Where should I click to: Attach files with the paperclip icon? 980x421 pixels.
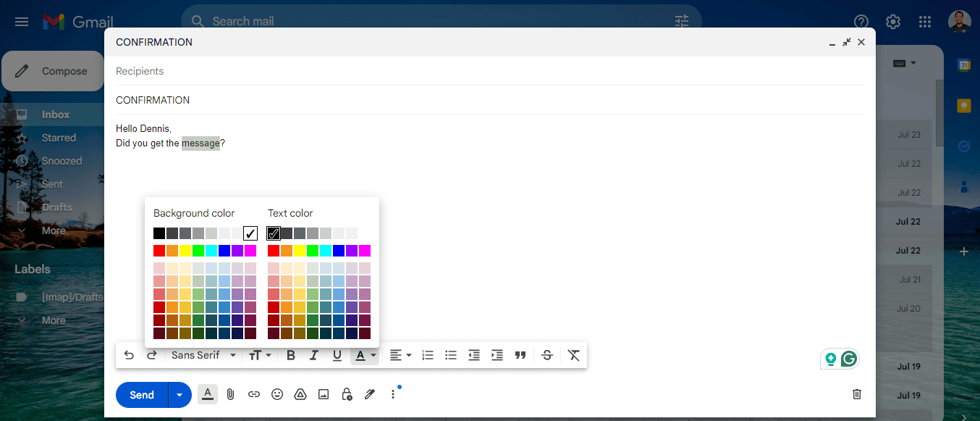point(230,394)
